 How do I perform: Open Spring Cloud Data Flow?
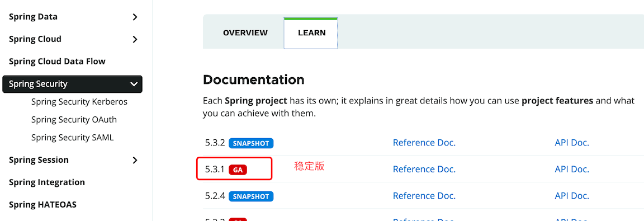click(57, 61)
